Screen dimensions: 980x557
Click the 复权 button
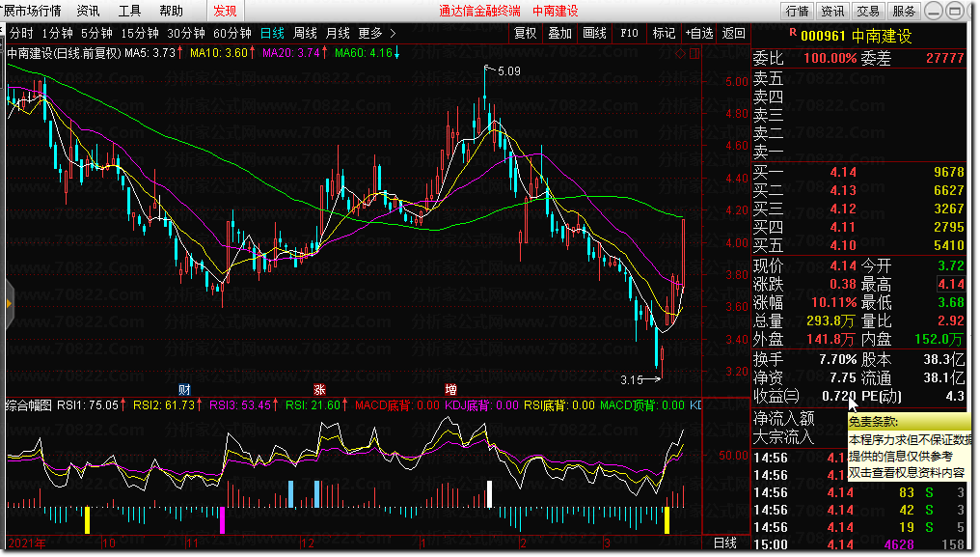coord(525,33)
